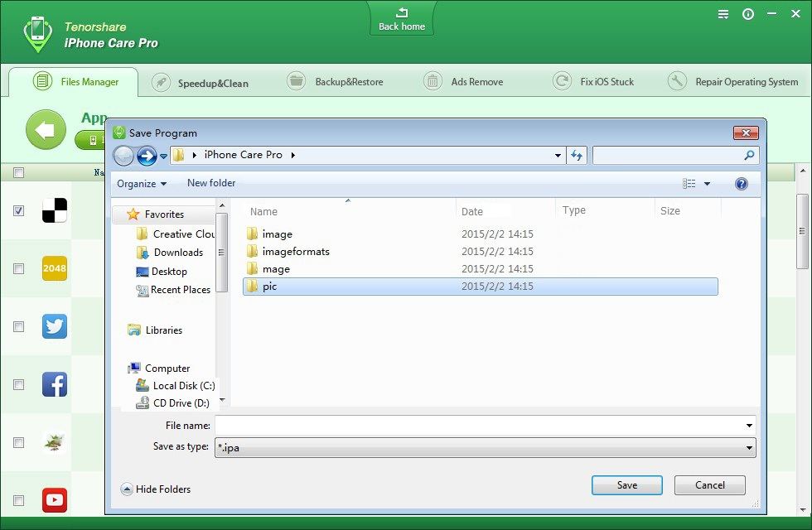Check the 2048 app checkbox
This screenshot has height=530, width=812.
pyautogui.click(x=18, y=268)
